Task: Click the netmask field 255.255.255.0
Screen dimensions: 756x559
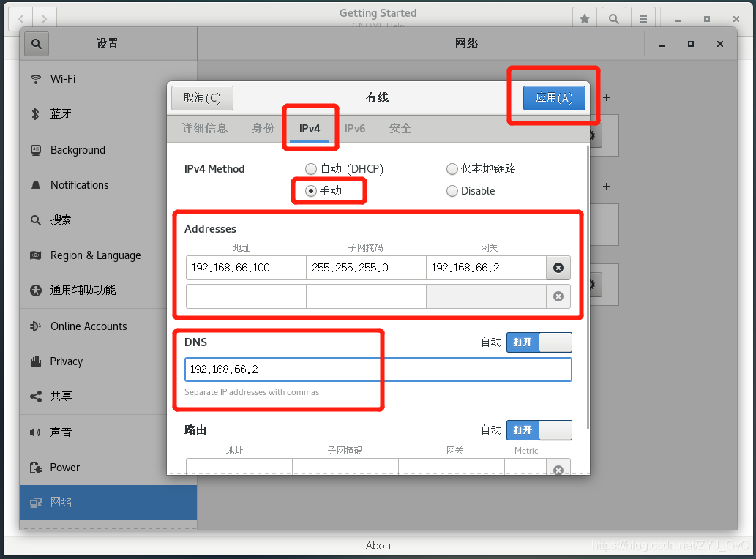Action: (366, 268)
